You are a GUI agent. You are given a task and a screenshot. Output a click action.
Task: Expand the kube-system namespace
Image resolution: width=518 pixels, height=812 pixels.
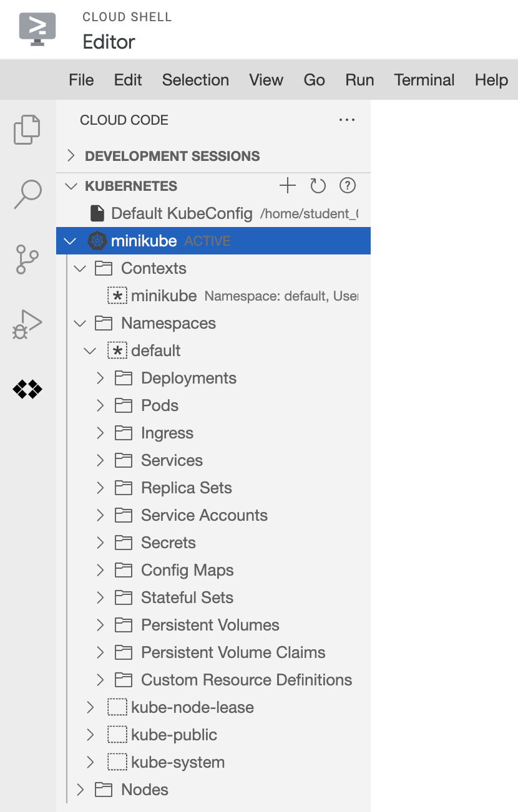90,762
